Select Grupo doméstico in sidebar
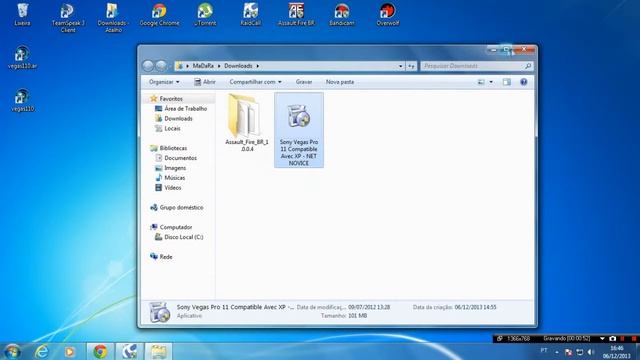Image resolution: width=640 pixels, height=360 pixels. (181, 207)
